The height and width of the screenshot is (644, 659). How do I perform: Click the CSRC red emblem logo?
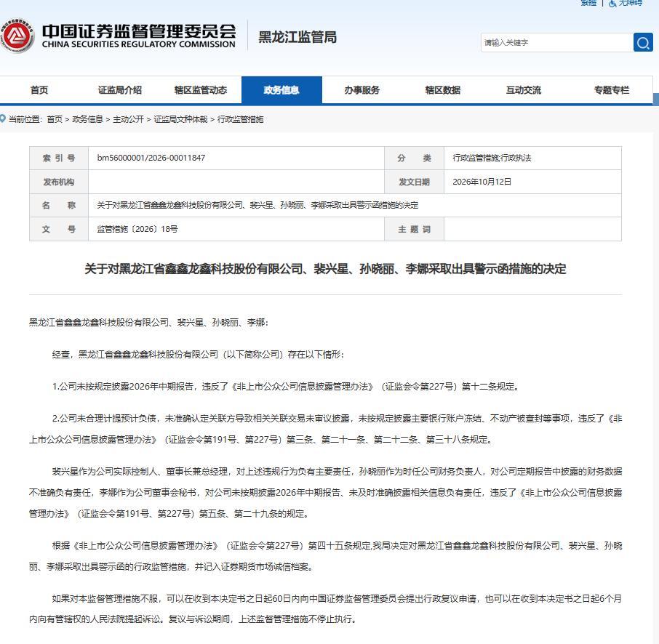(x=17, y=36)
